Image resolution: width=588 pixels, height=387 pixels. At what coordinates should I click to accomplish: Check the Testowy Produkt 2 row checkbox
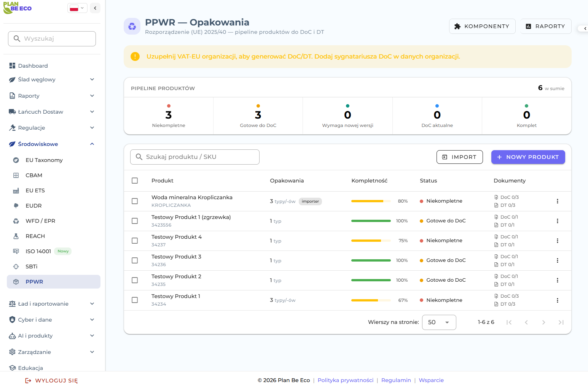(x=135, y=280)
